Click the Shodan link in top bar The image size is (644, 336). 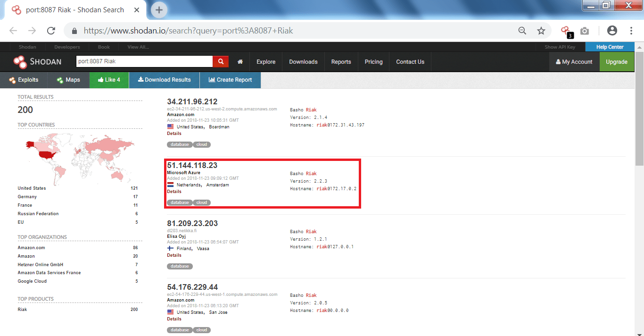pos(27,47)
